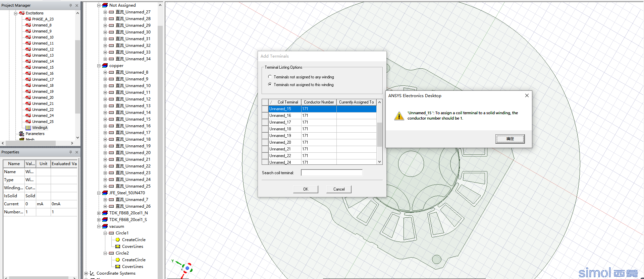Screen dimensions: 644x279
Task: Click the Parameters node icon
Action: [x=21, y=134]
